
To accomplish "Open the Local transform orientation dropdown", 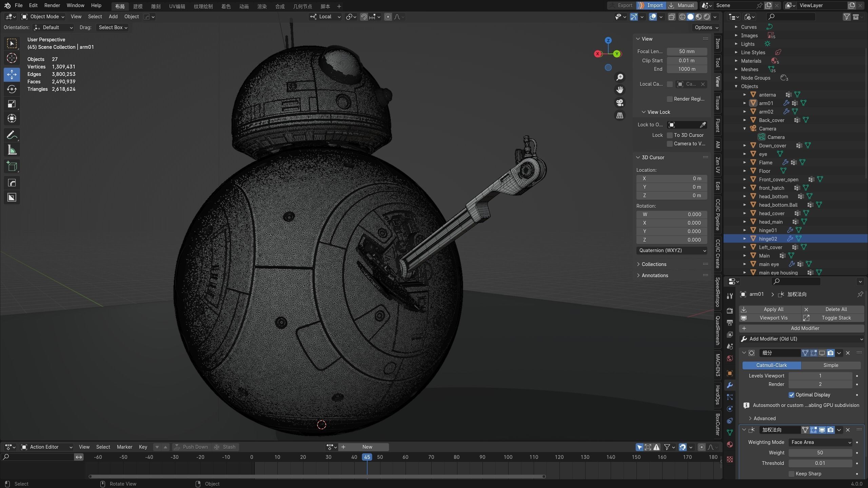I will [325, 17].
